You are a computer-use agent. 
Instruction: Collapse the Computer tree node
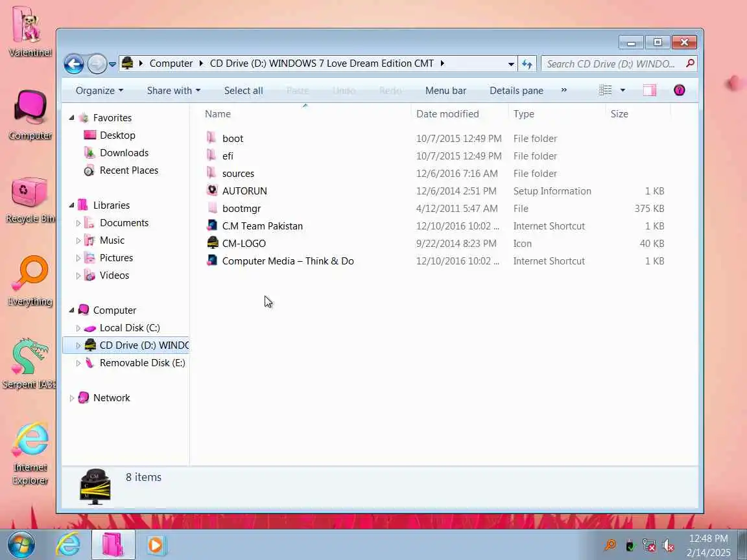click(x=71, y=310)
